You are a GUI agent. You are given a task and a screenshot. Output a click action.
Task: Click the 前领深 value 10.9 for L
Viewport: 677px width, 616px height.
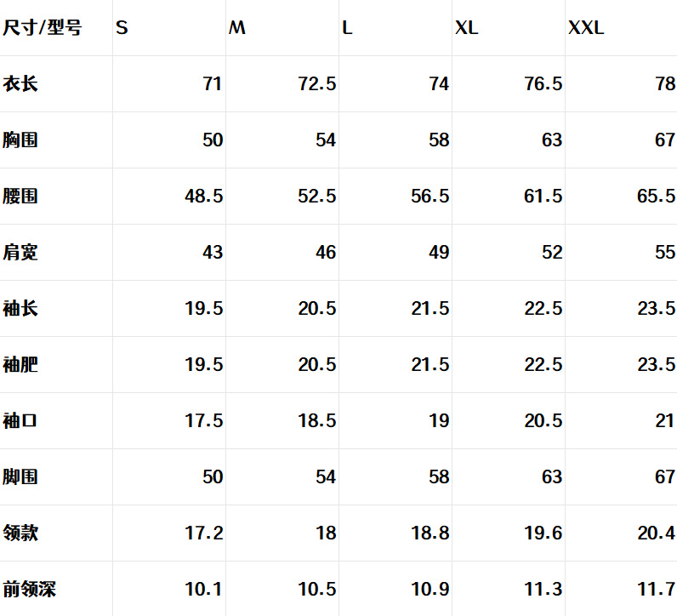click(x=430, y=590)
